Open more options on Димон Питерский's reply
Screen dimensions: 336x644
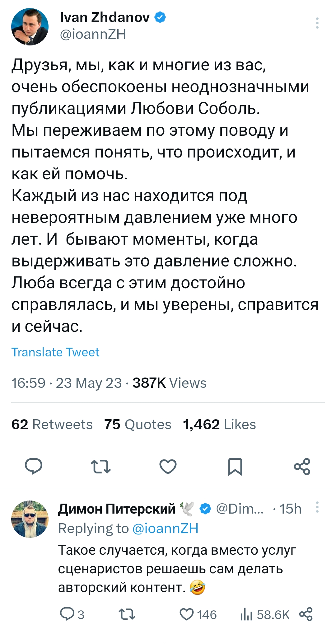pyautogui.click(x=317, y=507)
